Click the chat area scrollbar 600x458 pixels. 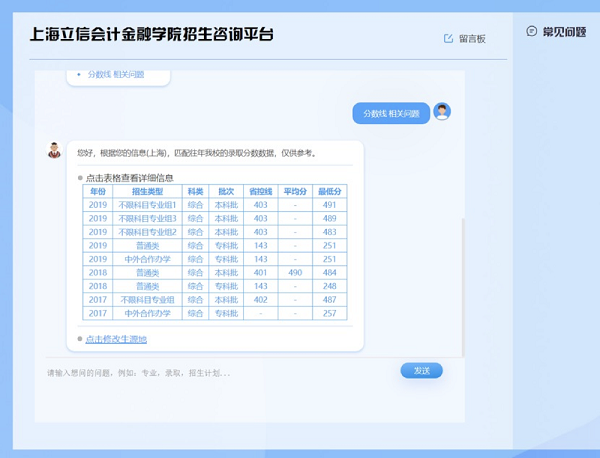463,287
